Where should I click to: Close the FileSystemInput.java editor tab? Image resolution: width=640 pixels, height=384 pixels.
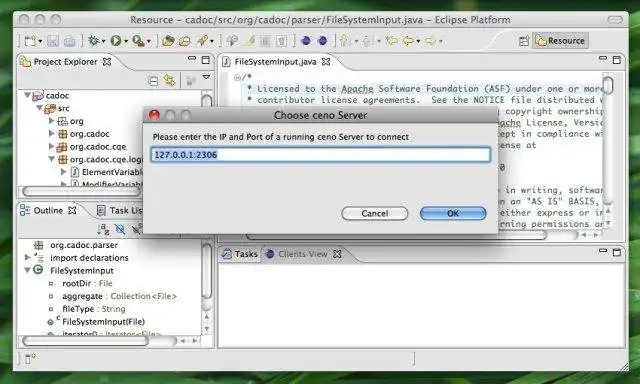tap(326, 62)
